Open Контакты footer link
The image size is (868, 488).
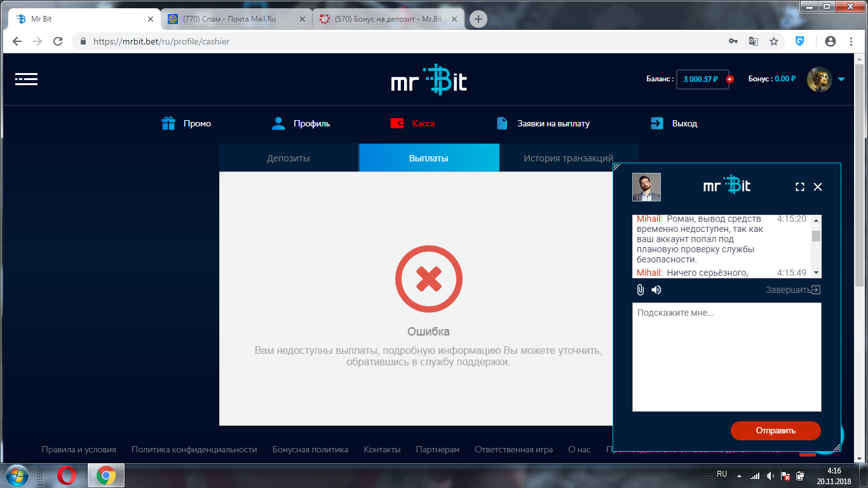pyautogui.click(x=382, y=449)
